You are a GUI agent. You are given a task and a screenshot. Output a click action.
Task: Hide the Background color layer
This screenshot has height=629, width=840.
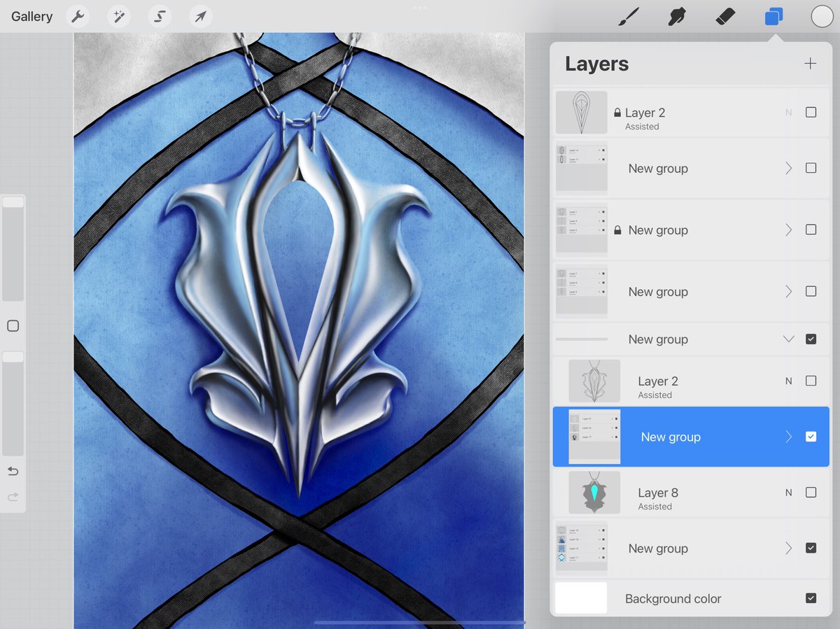tap(811, 598)
